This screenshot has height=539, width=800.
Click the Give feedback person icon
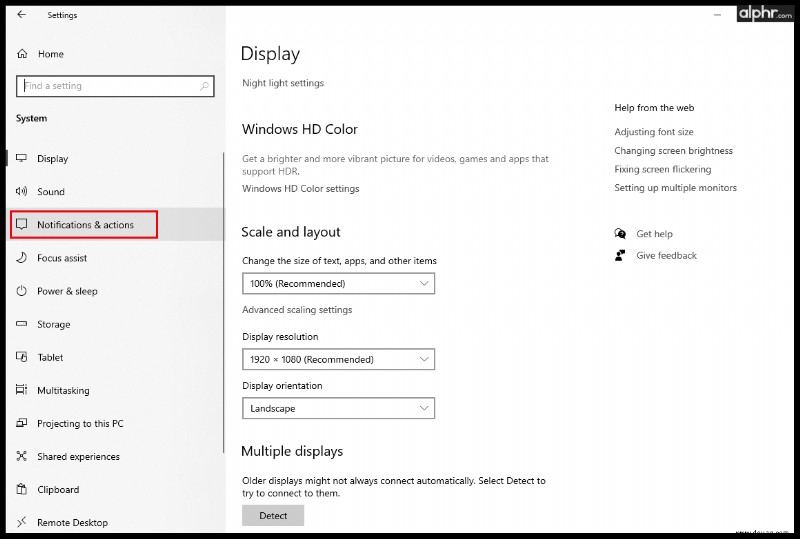tap(620, 255)
